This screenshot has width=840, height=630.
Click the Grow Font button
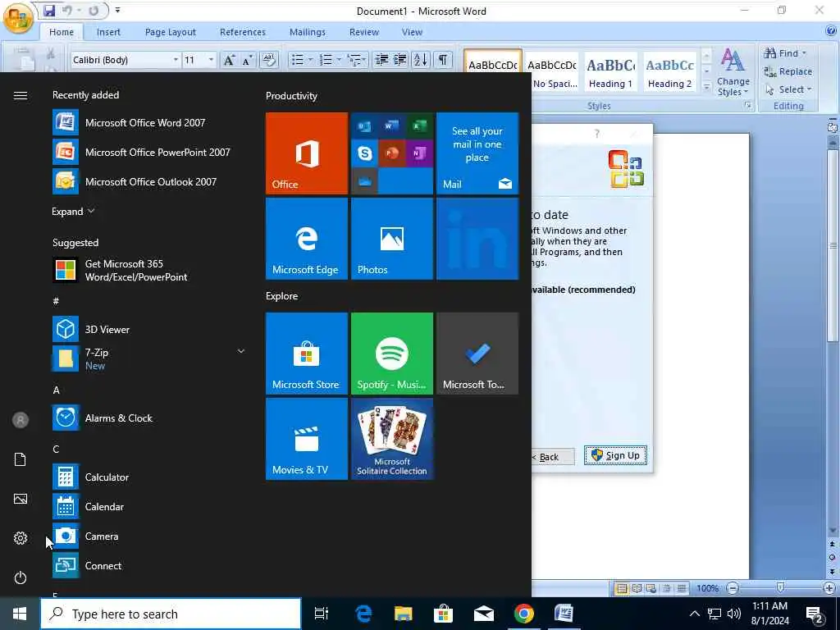click(x=229, y=60)
